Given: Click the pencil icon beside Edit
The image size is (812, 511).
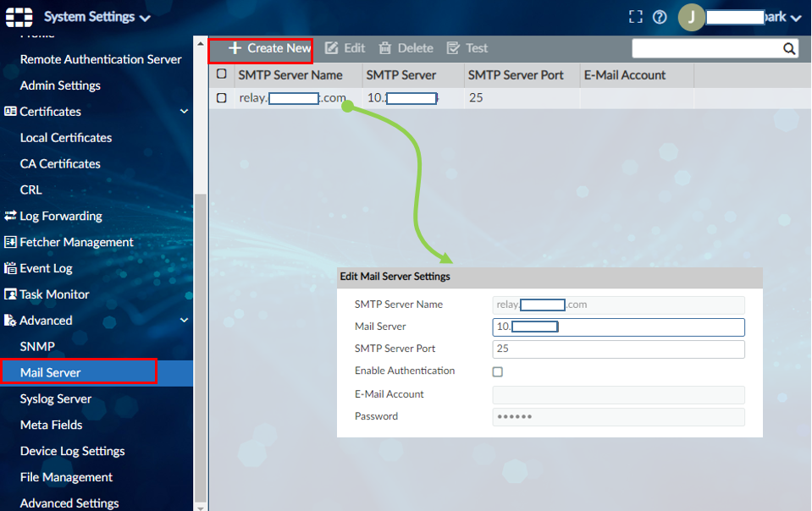Looking at the screenshot, I should coord(331,48).
